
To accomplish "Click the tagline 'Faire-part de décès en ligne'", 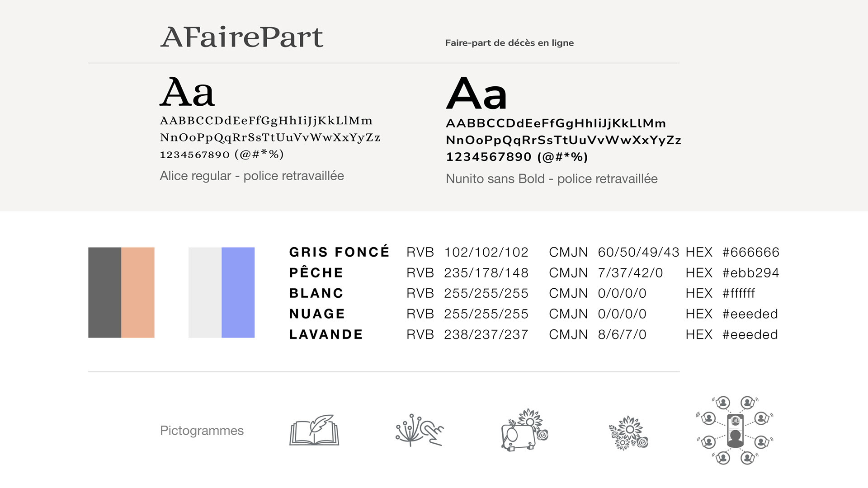I will 509,43.
